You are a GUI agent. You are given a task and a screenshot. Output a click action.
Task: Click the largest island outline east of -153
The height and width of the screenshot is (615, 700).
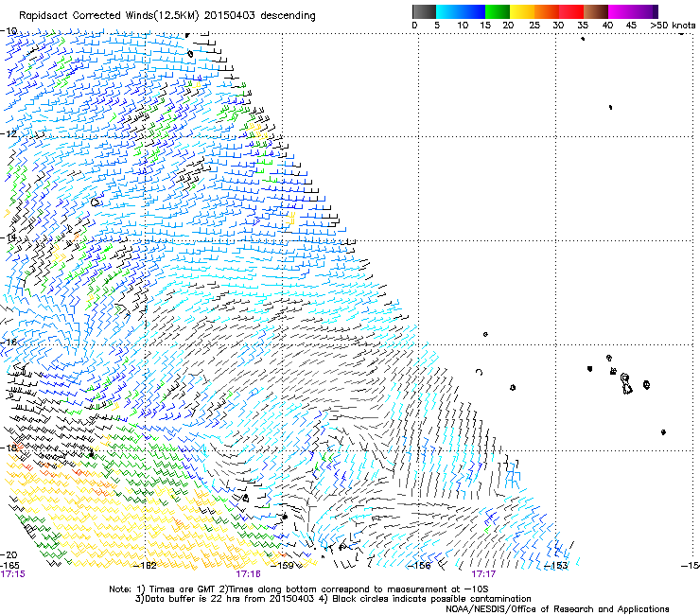tap(626, 384)
